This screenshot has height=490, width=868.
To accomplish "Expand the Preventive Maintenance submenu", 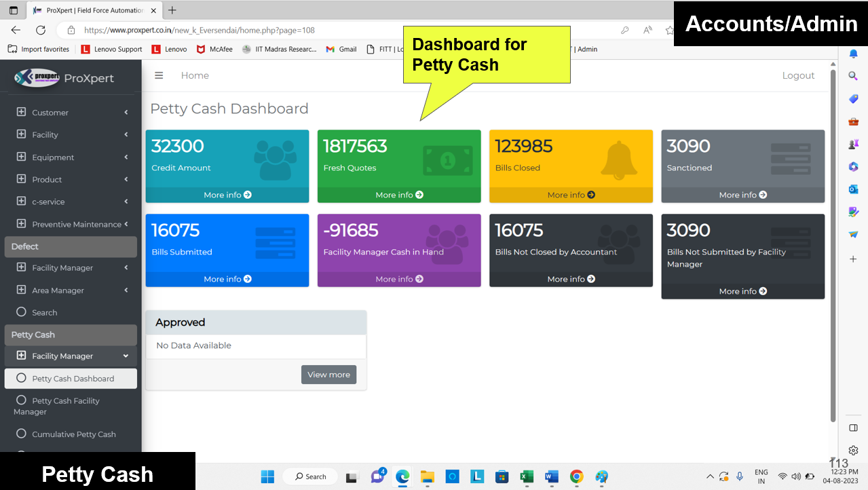I will click(126, 224).
